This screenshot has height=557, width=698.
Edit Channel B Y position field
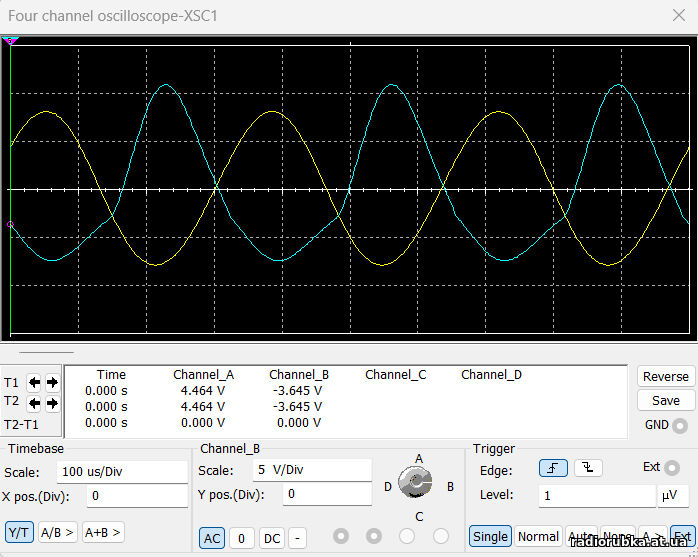click(327, 494)
